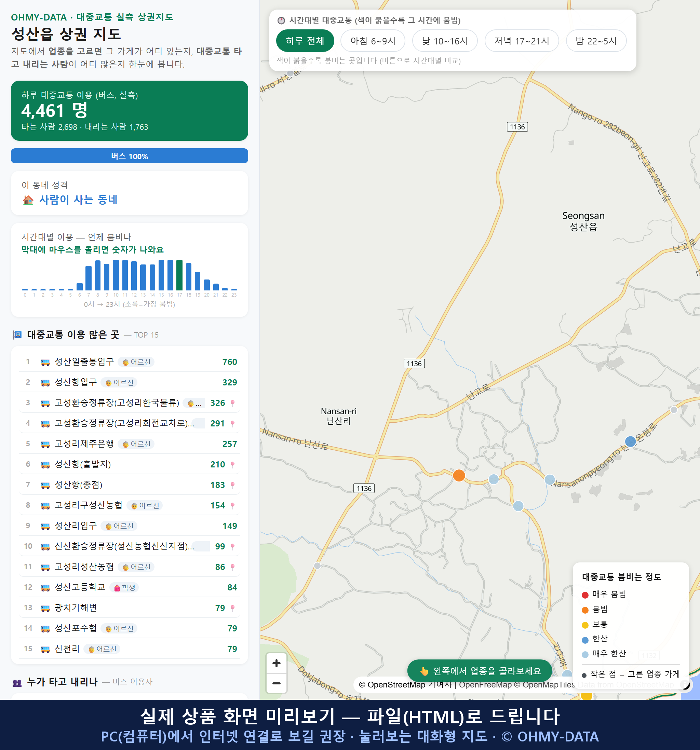This screenshot has height=750, width=700.
Task: Switch to 낮 10~16시 time filter
Action: [x=445, y=41]
